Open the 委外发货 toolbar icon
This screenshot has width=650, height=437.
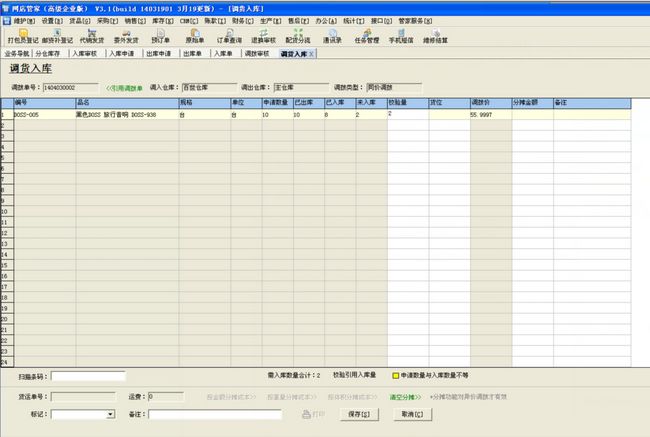tap(126, 36)
